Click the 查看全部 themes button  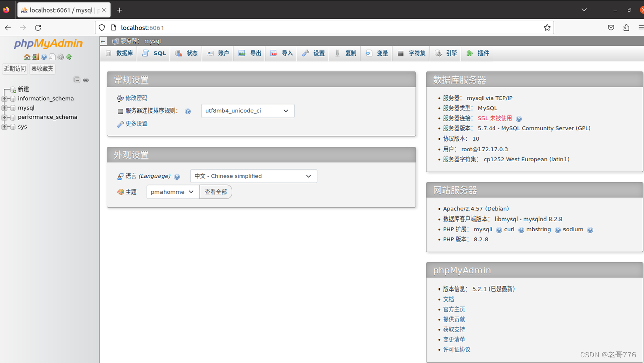point(216,192)
